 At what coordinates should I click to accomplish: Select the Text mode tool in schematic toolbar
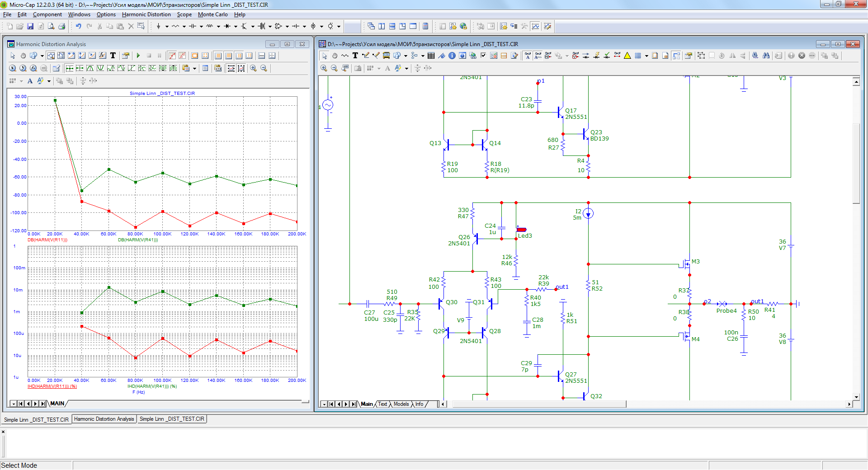(355, 56)
